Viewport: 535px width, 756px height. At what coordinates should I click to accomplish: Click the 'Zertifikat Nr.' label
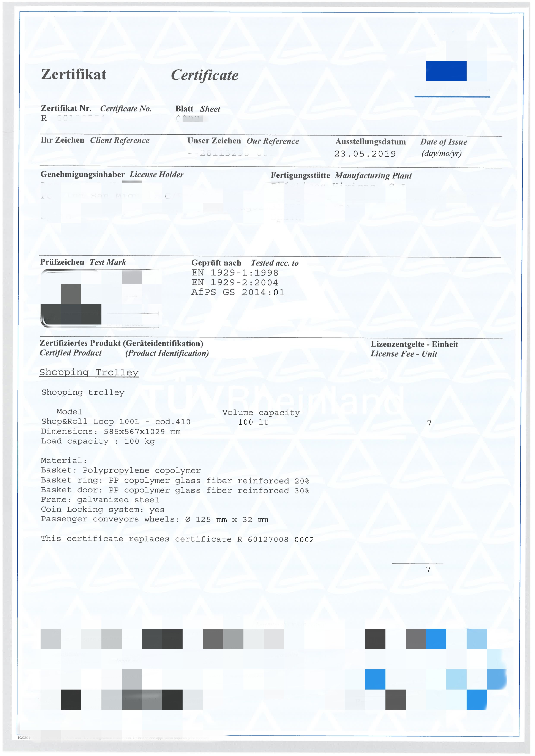[x=66, y=108]
